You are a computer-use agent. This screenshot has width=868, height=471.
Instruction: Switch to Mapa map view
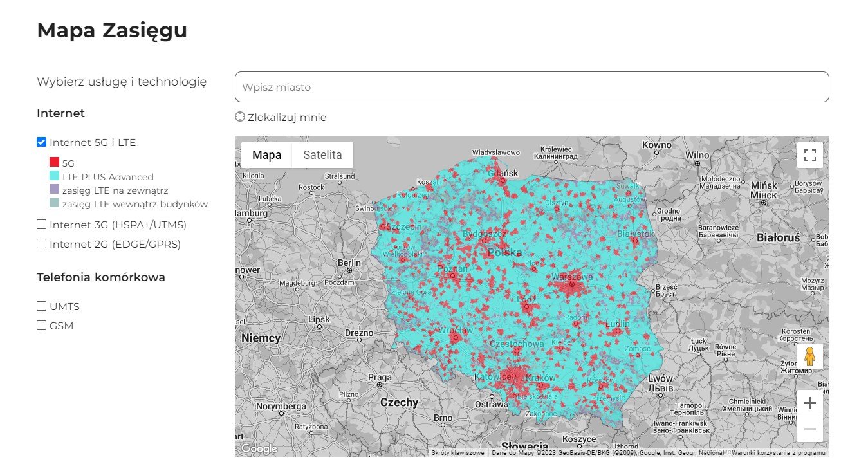click(x=266, y=155)
